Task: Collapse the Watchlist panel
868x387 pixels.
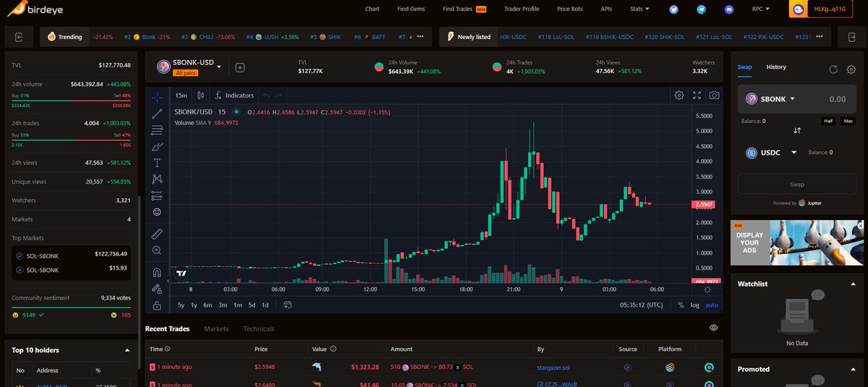Action: coord(853,284)
